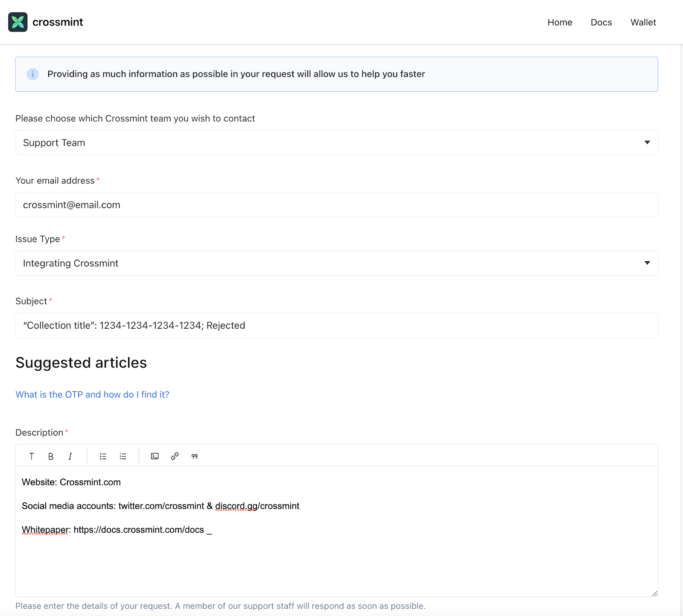Insert a bulleted list

pos(103,456)
